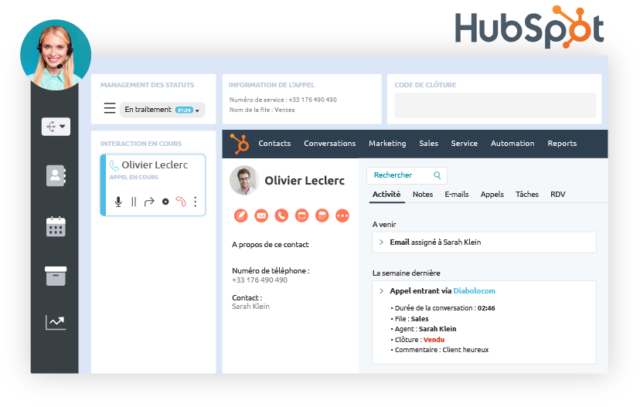Open the contacts address book sidebar icon
Screen dimensions: 640x407
click(x=56, y=176)
